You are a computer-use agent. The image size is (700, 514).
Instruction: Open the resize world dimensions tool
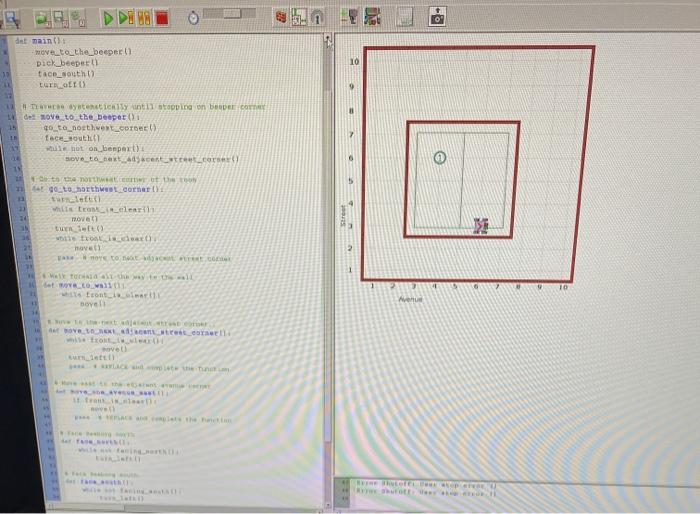click(299, 17)
